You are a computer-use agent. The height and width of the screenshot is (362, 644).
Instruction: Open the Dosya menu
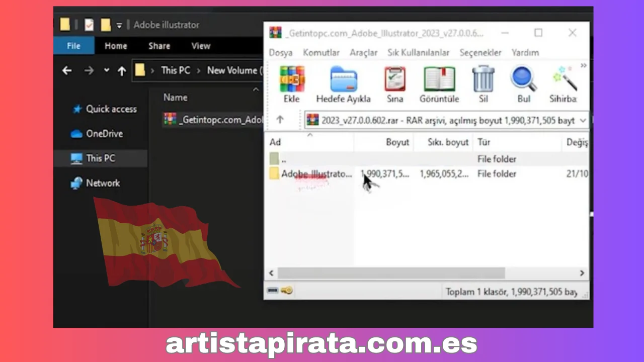coord(281,53)
